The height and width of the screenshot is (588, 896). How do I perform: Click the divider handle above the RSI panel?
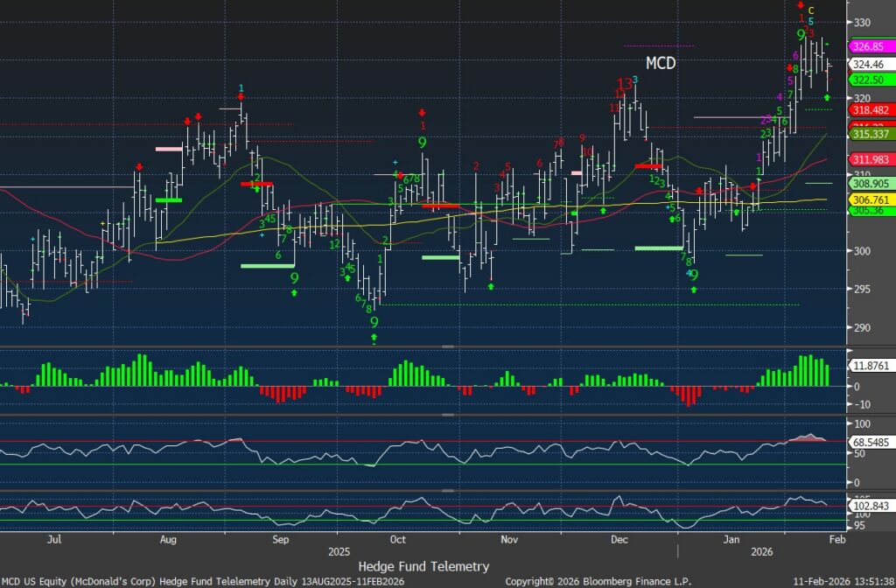[x=447, y=416]
